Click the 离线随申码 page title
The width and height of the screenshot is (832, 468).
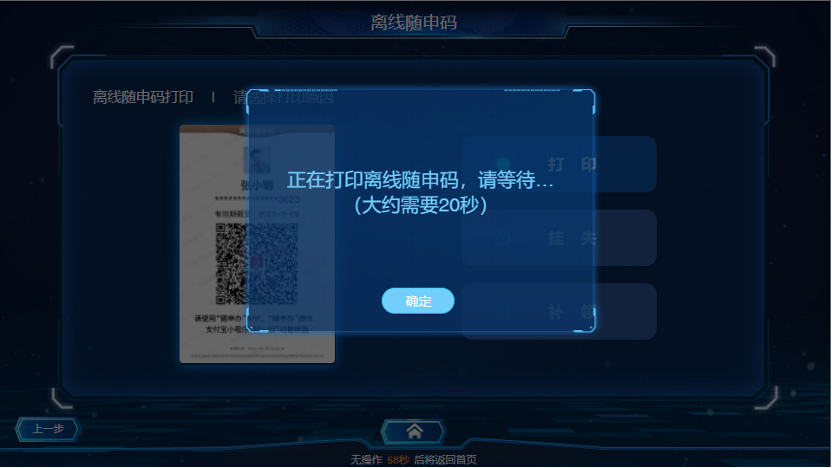[x=413, y=22]
